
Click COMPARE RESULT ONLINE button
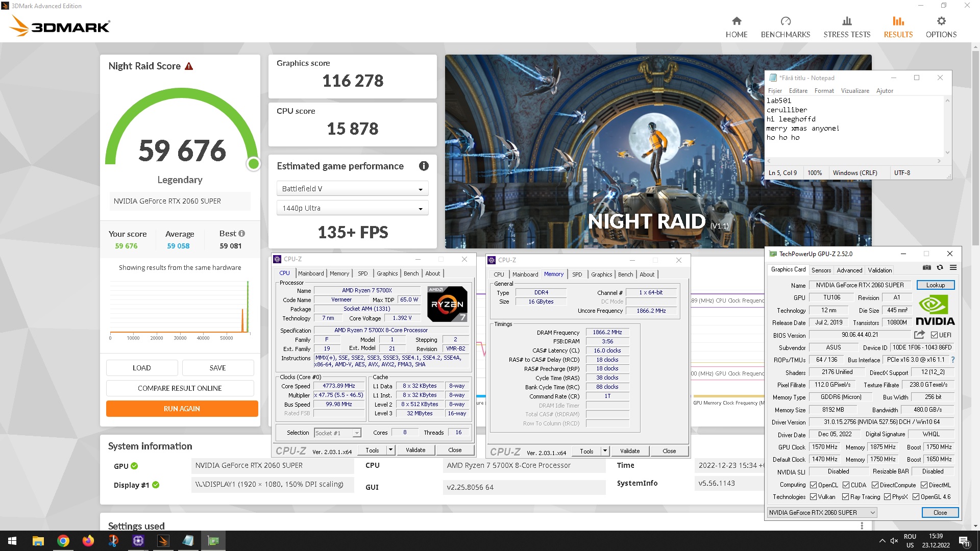coord(180,388)
